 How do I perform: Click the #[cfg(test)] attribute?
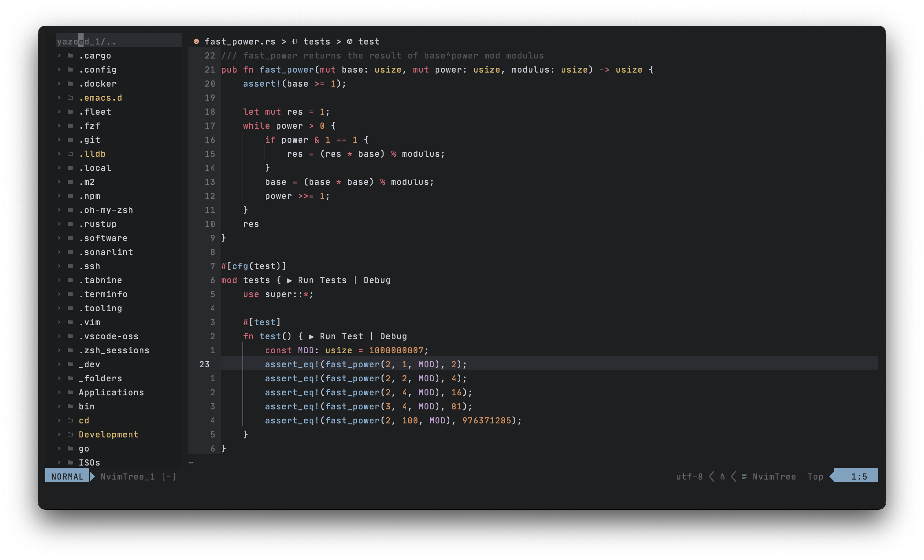[253, 266]
